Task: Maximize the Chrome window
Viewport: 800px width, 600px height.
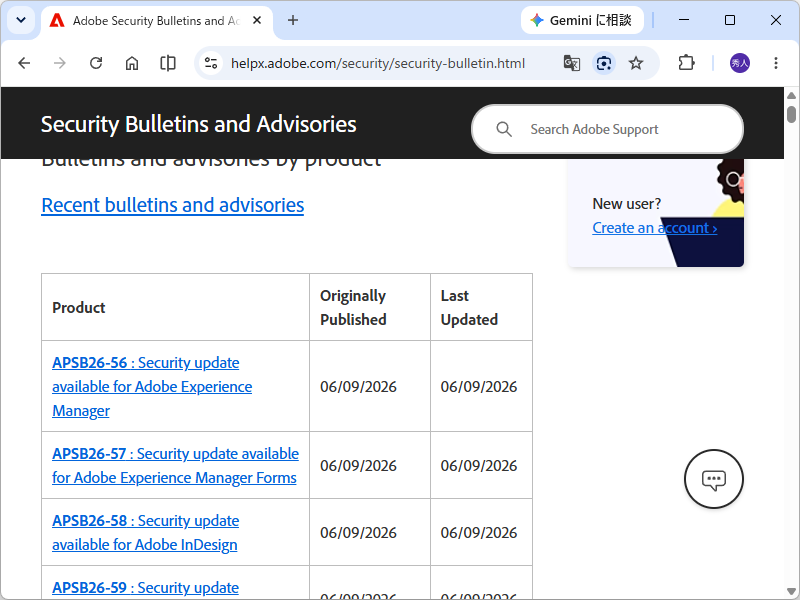Action: (x=730, y=20)
